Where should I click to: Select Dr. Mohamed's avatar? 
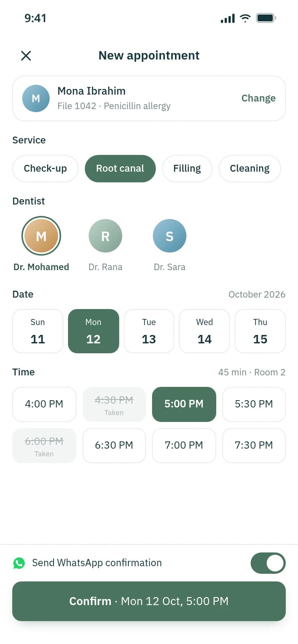[41, 236]
